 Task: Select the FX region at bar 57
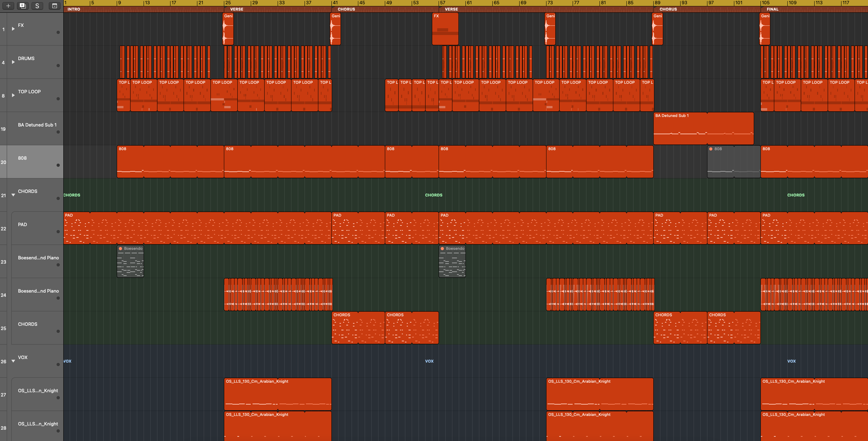tap(445, 29)
